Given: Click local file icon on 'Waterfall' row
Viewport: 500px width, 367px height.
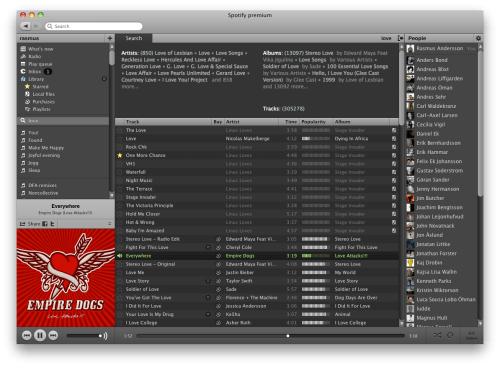Looking at the screenshot, I should coord(394,172).
